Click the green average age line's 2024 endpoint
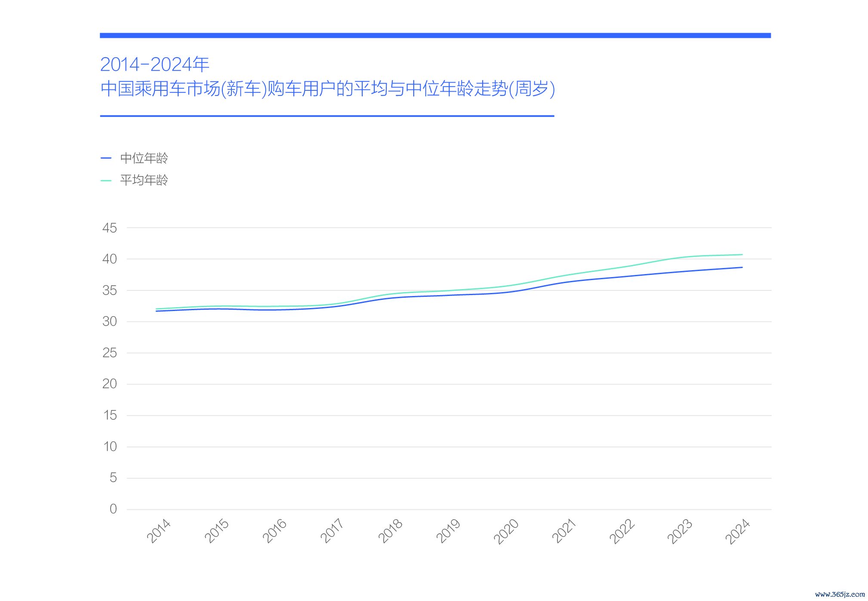Viewport: 868px width, 601px height. (x=742, y=255)
